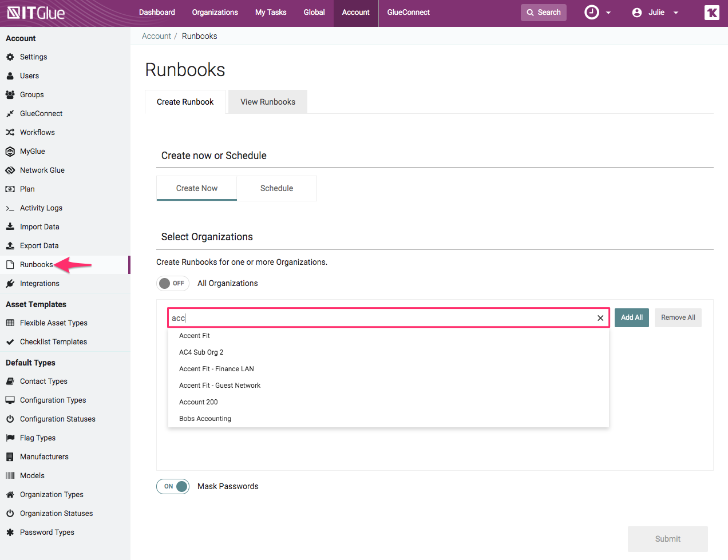Click the Plan money icon

[10, 189]
